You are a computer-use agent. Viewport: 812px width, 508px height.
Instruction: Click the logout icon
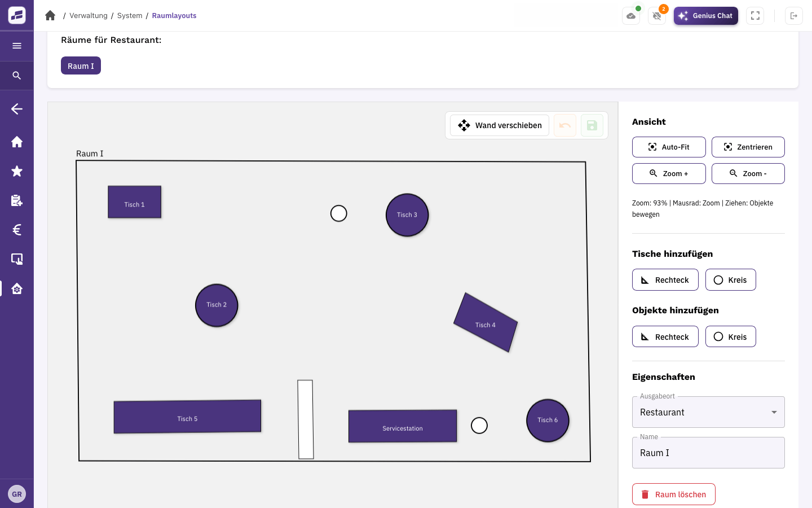794,16
